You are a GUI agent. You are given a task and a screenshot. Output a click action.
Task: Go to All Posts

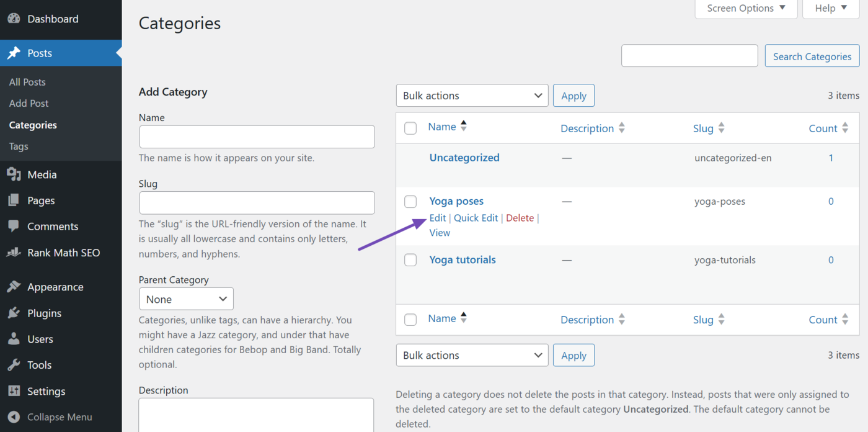coord(27,81)
